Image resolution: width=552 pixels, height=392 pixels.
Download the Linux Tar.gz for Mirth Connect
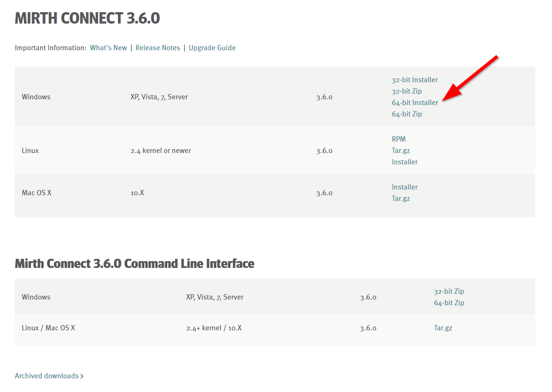tap(401, 151)
